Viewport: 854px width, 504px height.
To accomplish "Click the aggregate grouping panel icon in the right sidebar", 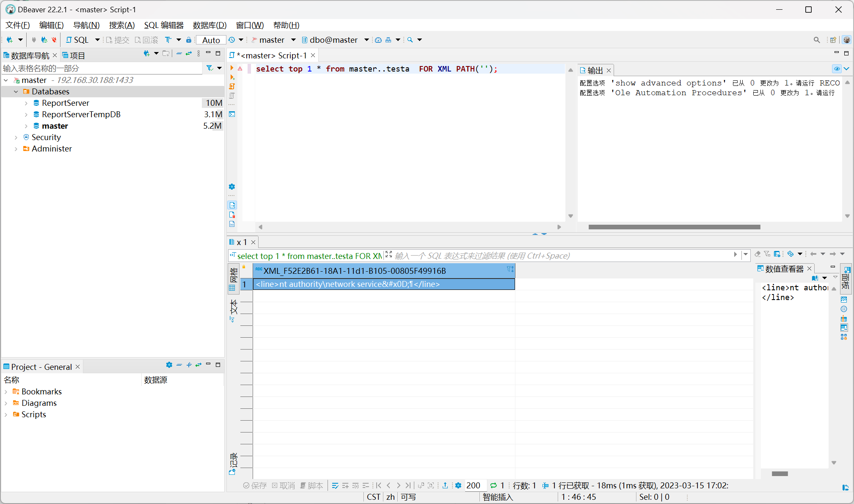I will [844, 319].
